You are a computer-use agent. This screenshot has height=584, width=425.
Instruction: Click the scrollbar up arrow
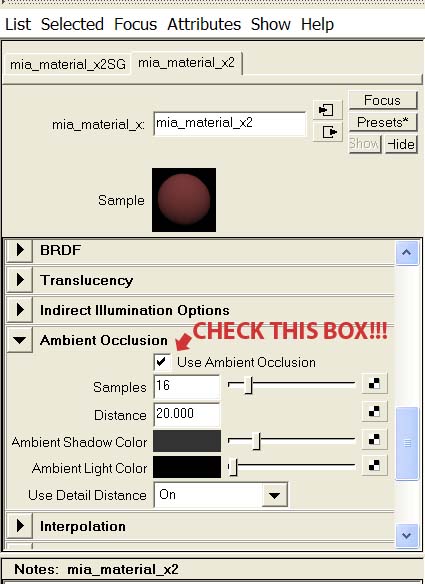[x=406, y=253]
